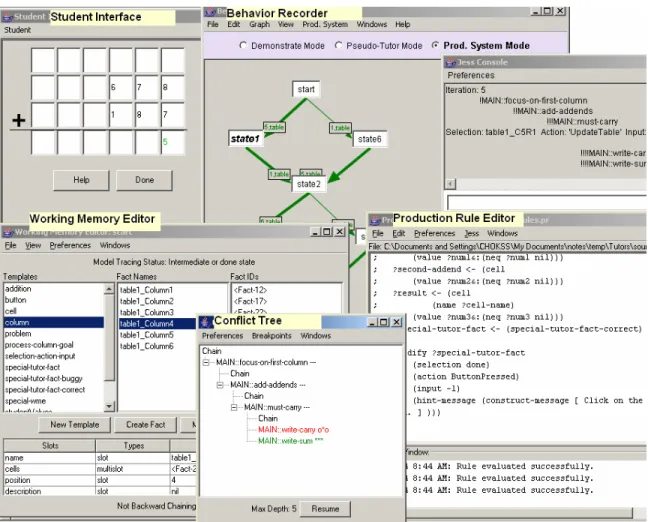
Task: Click the Jess Console command input field
Action: 547,203
